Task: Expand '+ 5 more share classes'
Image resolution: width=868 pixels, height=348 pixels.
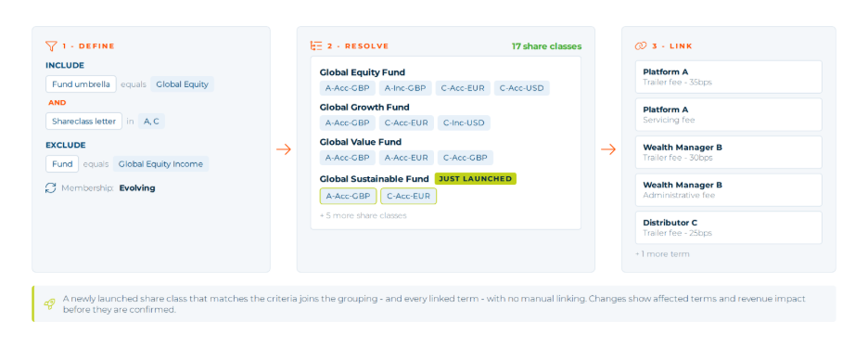Action: (364, 215)
